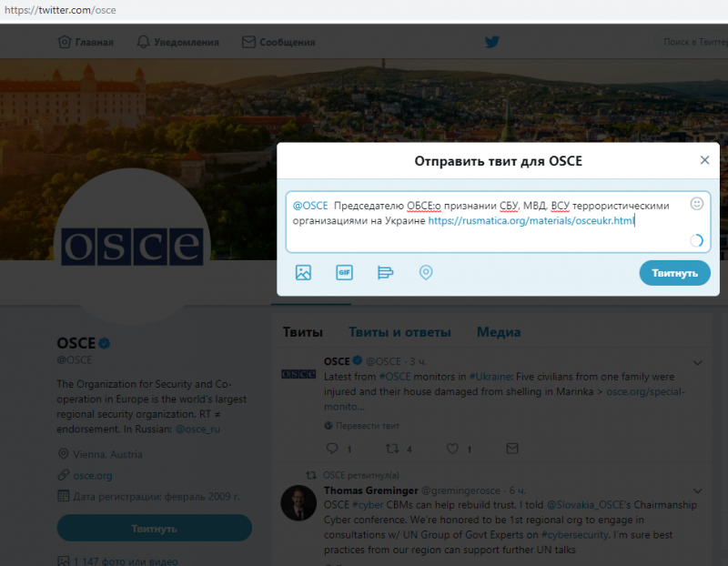Add a location to the tweet
Image resolution: width=728 pixels, height=566 pixels.
pyautogui.click(x=426, y=273)
